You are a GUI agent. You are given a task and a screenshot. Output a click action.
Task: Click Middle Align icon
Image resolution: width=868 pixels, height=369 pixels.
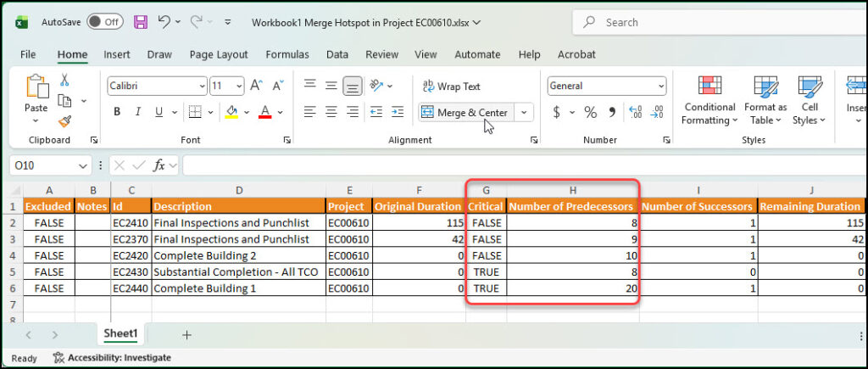coord(331,85)
